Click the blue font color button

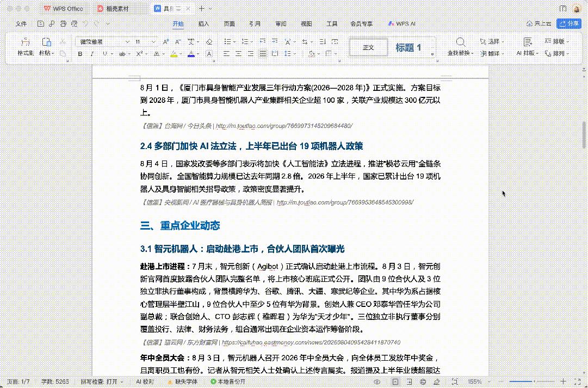click(x=191, y=54)
